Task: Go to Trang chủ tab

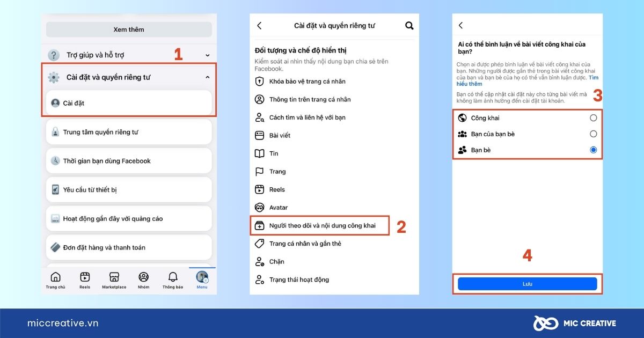Action: [x=55, y=281]
